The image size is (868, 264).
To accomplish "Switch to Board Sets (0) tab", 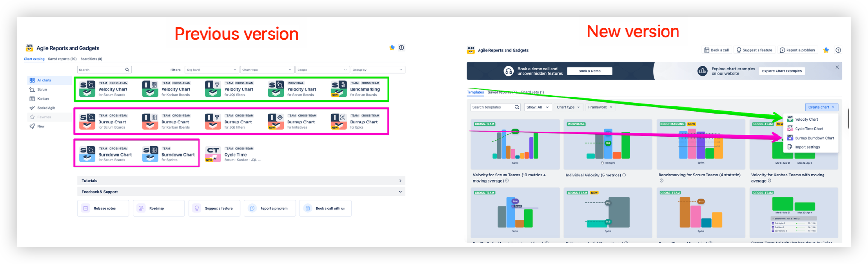I will [x=91, y=59].
